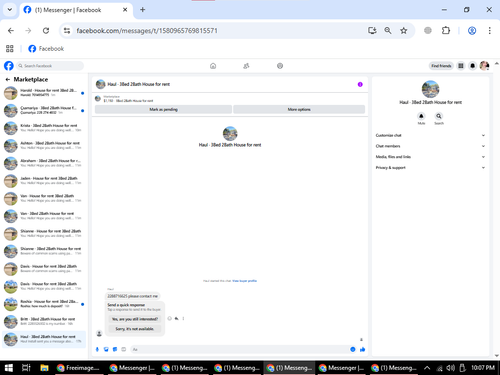Open the tab search dropdown arrow
Screen dimensions: 500x375
pos(10,10)
